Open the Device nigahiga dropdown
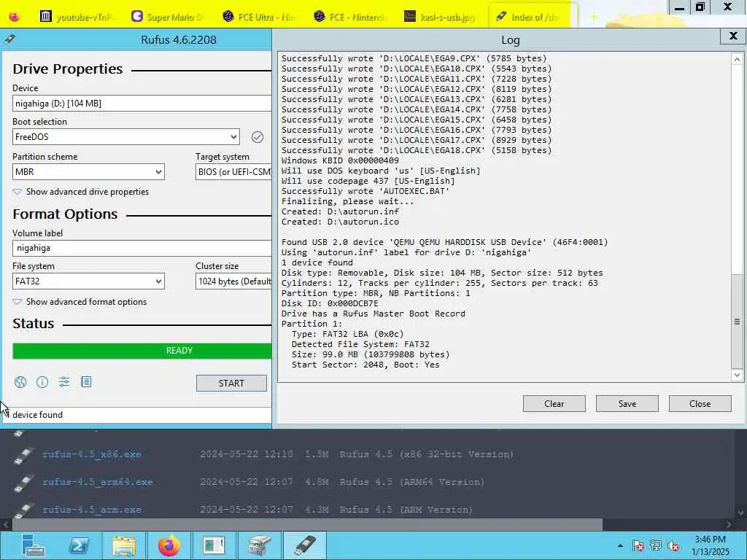 (x=142, y=104)
